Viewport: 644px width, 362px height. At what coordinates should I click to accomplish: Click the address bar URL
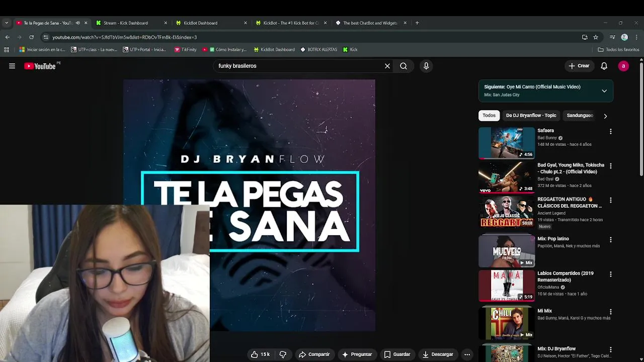coord(124,37)
